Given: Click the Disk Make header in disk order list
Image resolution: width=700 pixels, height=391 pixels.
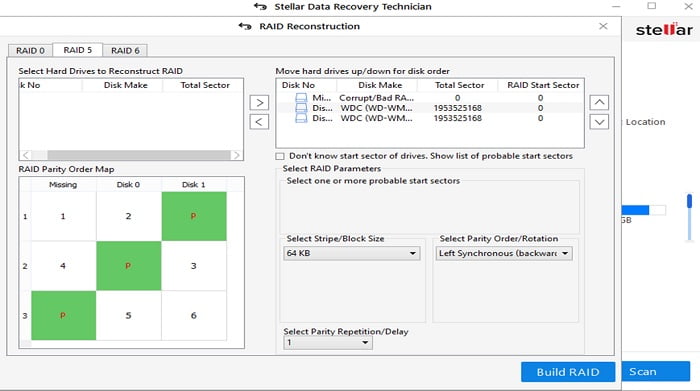Looking at the screenshot, I should pyautogui.click(x=380, y=85).
